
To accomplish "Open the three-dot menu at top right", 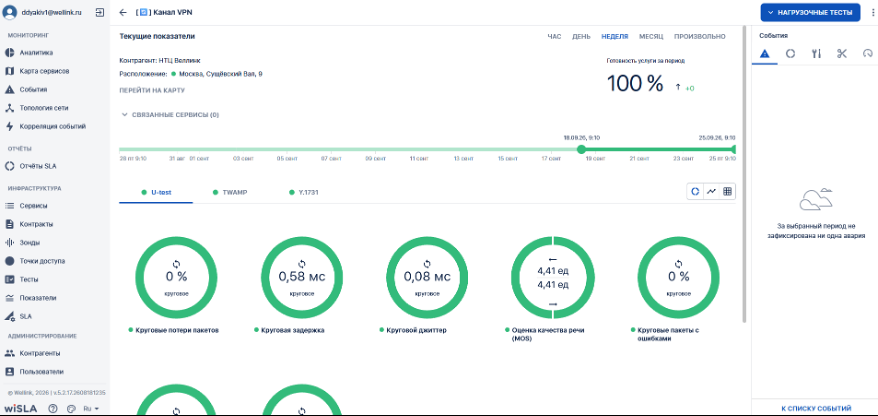I will 871,12.
